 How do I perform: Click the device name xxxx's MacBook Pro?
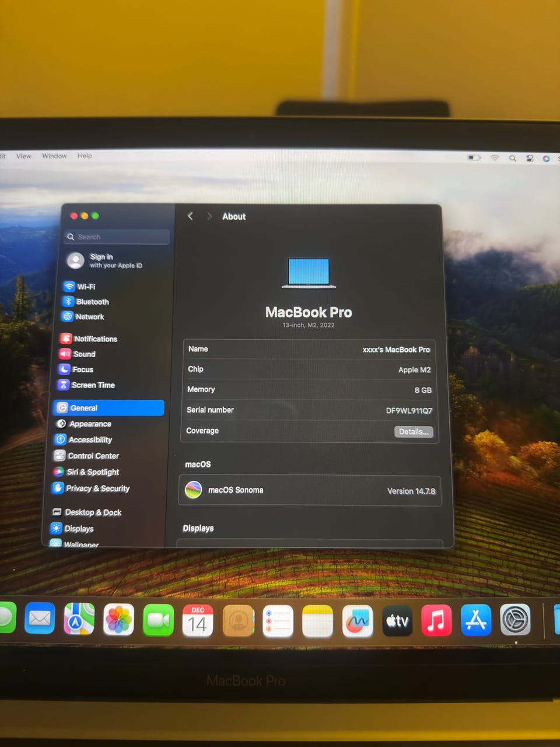396,350
